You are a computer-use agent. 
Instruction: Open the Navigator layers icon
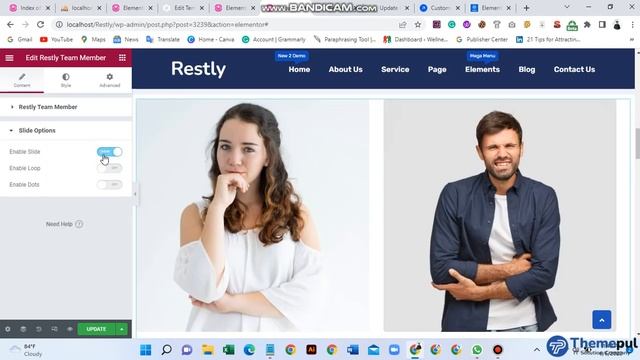coord(23,329)
